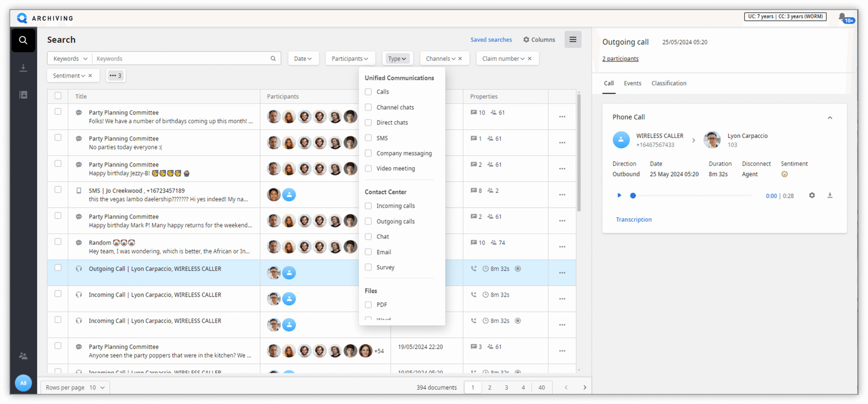Screen dimensions: 868x404
Task: Remove the Claim number filter
Action: pyautogui.click(x=529, y=59)
